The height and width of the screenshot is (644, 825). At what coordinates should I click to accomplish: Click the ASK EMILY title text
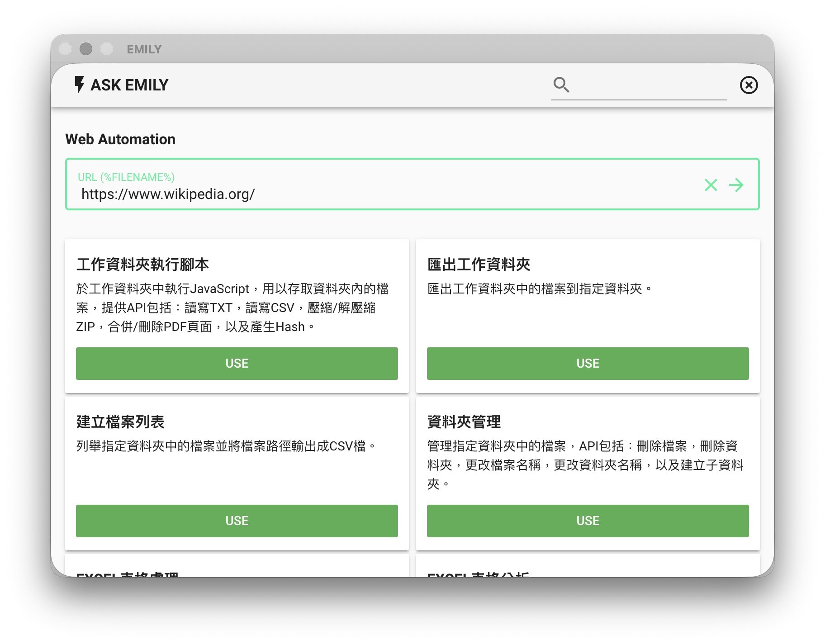[x=129, y=85]
